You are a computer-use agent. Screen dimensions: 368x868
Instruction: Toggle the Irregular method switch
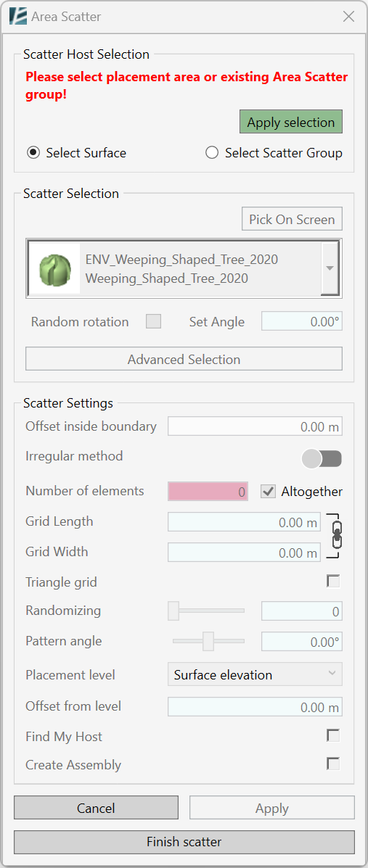(322, 458)
